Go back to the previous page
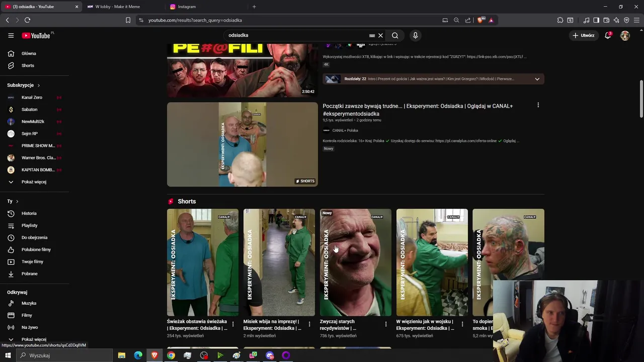 point(7,20)
